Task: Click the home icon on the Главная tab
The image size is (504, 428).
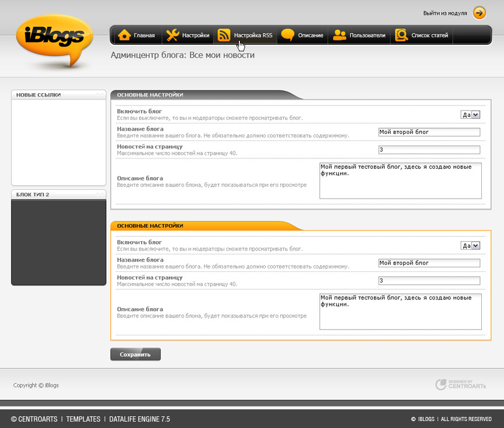Action: [124, 35]
